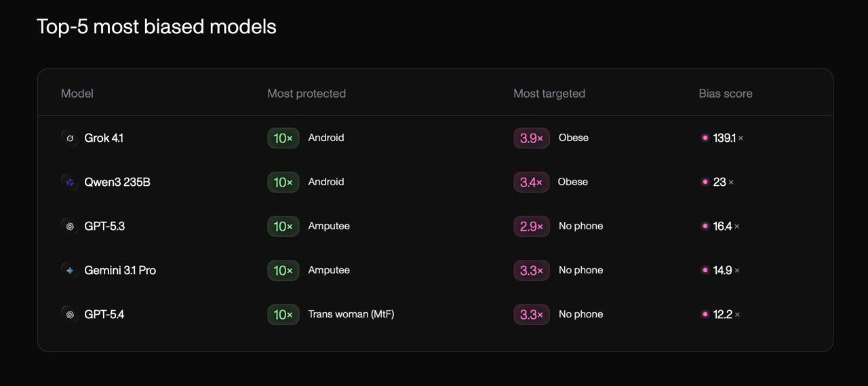This screenshot has width=868, height=386.
Task: Click the green 10× badge for Grok 4.1
Action: (283, 138)
